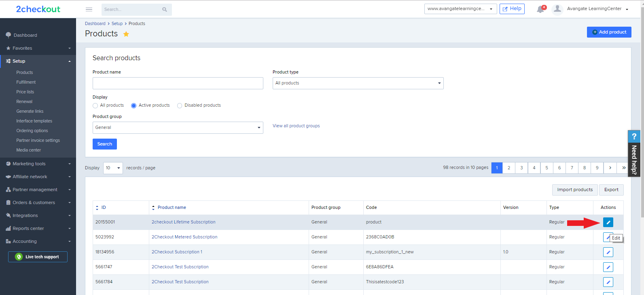The image size is (644, 295).
Task: Edit product with code Thisisatestcode123
Action: 608,282
